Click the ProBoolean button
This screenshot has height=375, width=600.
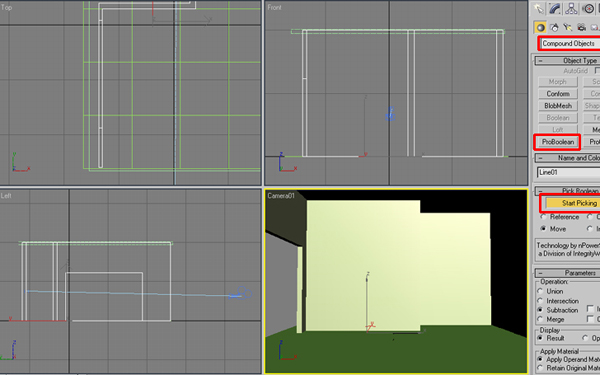558,142
